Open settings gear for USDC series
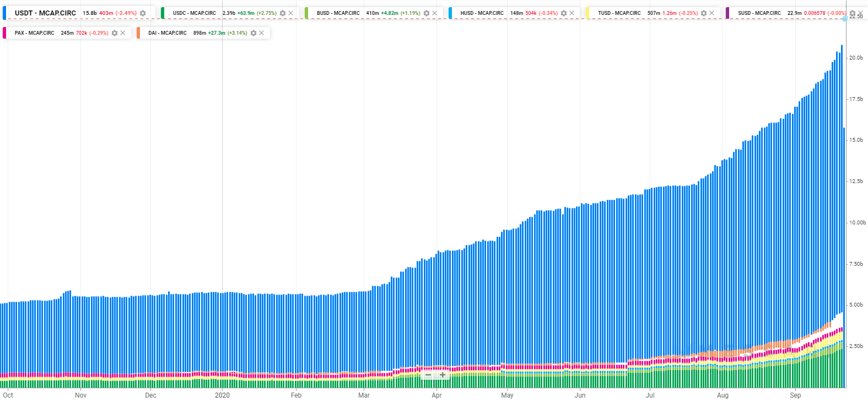The width and height of the screenshot is (868, 402). point(283,13)
